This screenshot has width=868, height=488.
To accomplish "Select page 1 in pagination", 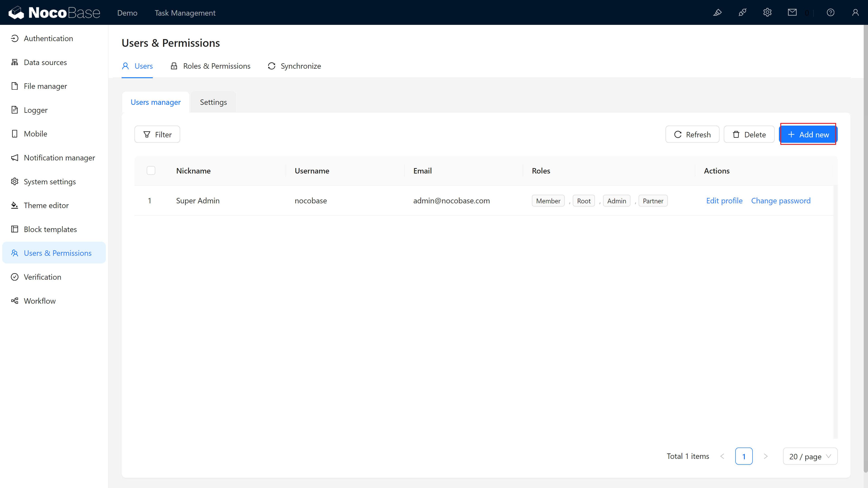I will pyautogui.click(x=744, y=456).
